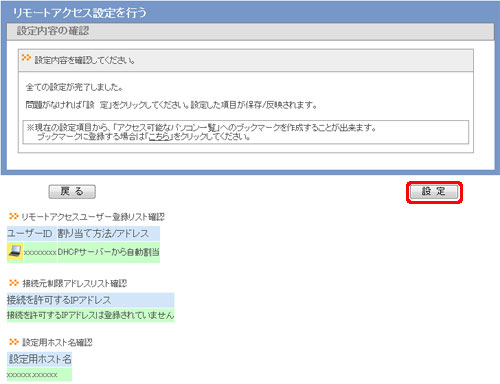Select 接続を許可するIPアドレスは登録されていません row
This screenshot has height=384, width=500.
click(91, 315)
